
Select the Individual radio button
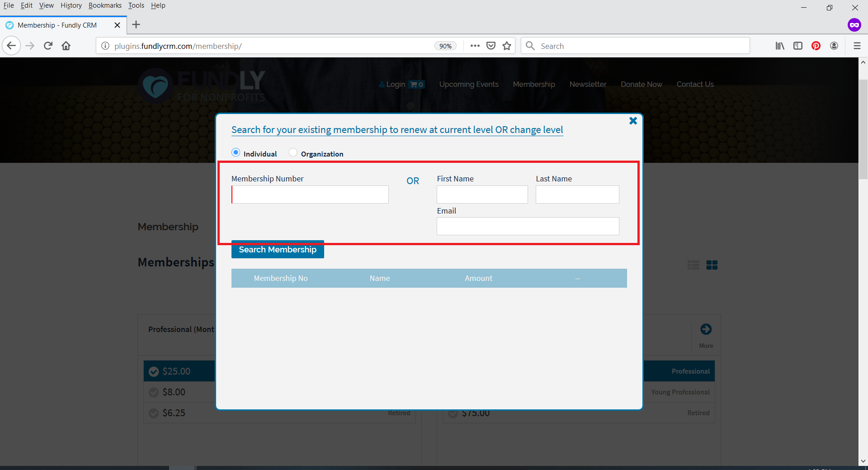(x=236, y=153)
